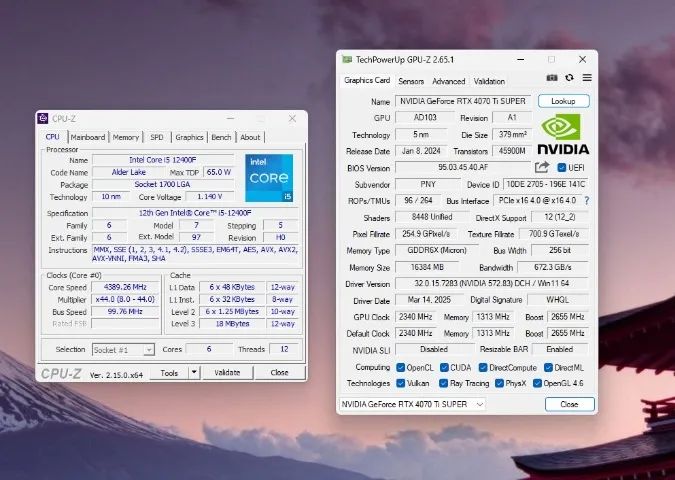
Task: Click the Max TDP value 65.0 W
Action: 219,172
